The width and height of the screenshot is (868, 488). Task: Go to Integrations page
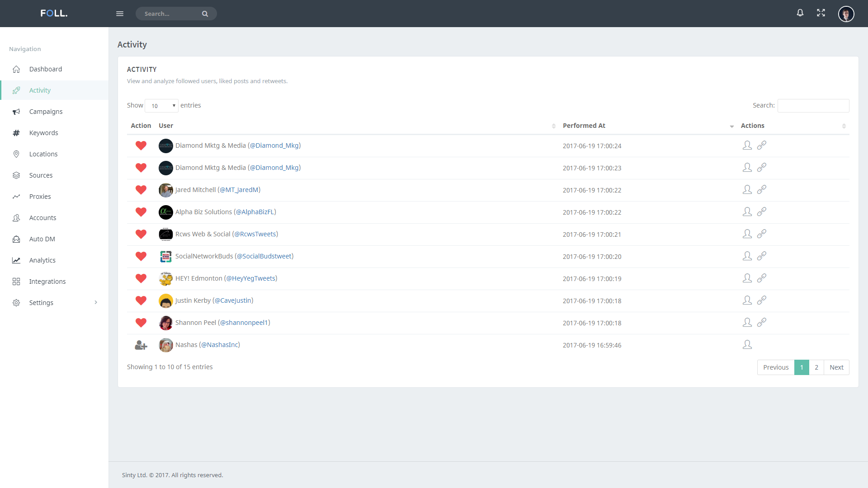[54, 282]
